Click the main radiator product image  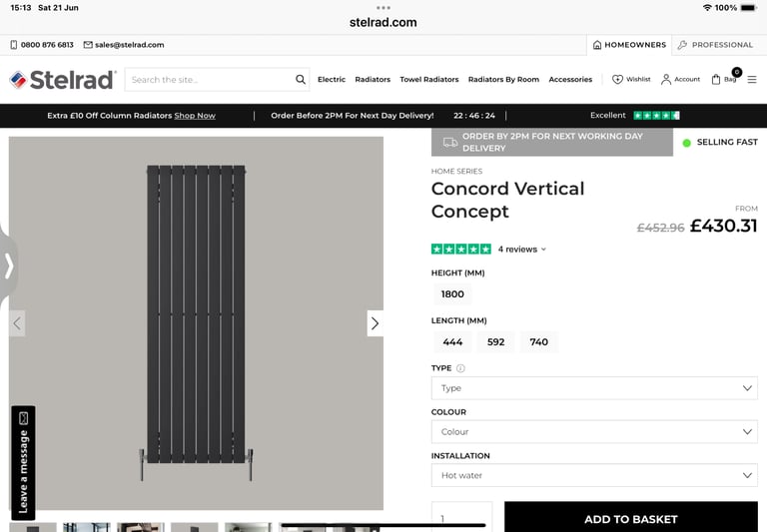196,323
